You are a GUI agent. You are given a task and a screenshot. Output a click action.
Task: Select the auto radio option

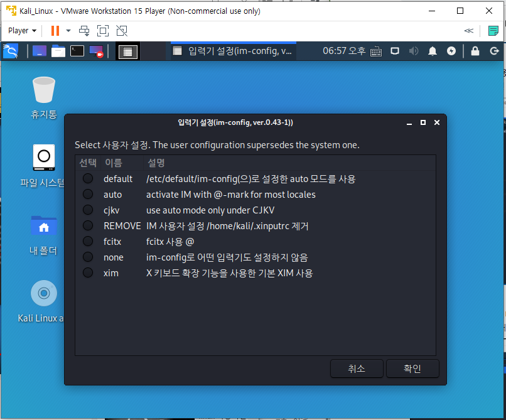click(88, 195)
